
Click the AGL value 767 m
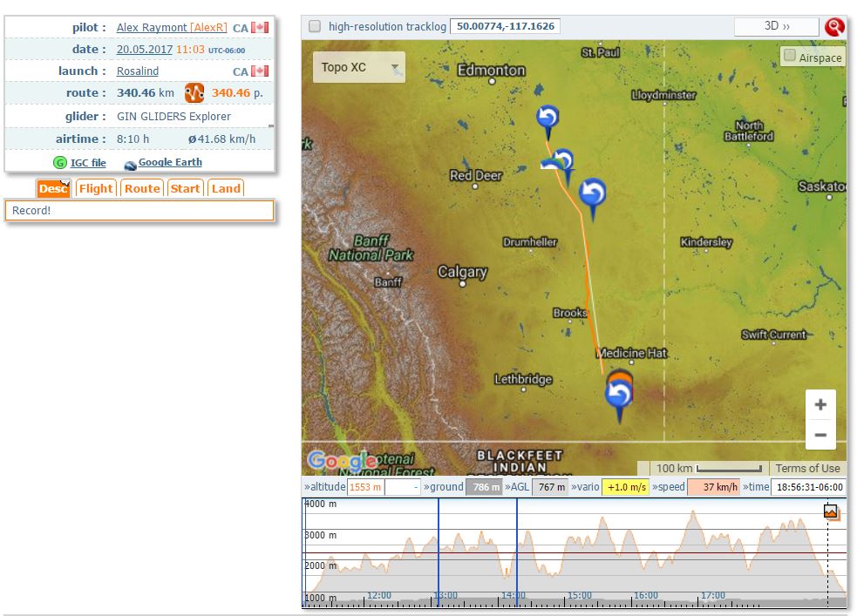click(x=551, y=486)
